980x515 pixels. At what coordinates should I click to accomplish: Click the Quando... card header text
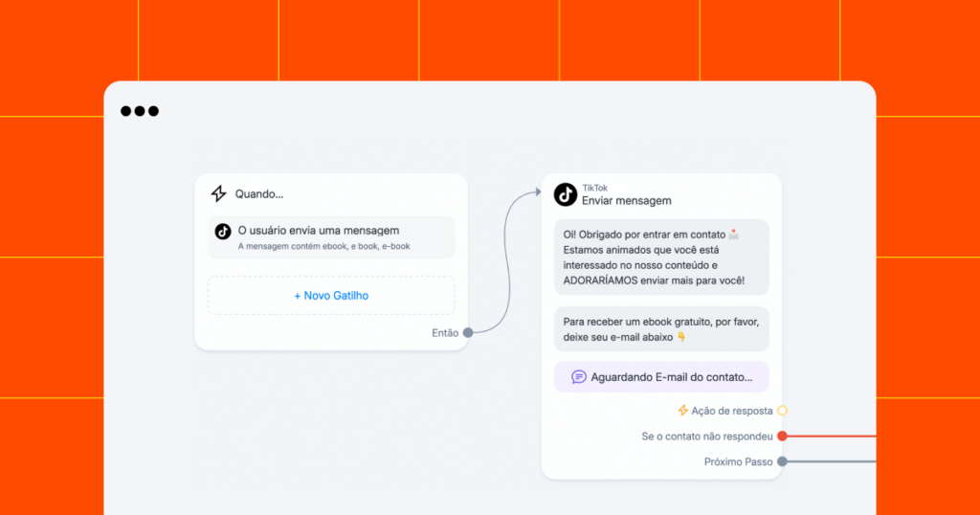pyautogui.click(x=258, y=193)
